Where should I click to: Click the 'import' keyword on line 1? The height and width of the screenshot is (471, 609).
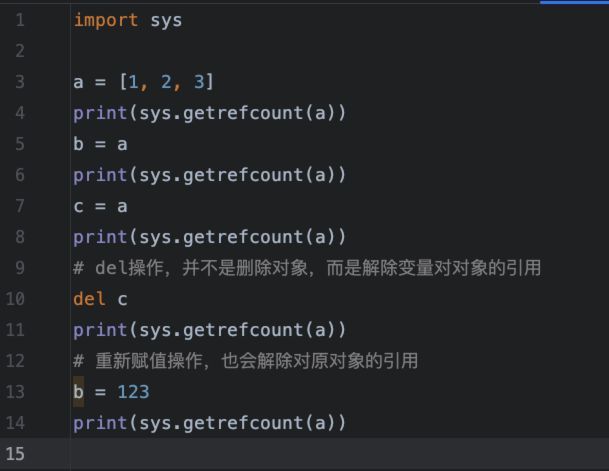click(105, 20)
